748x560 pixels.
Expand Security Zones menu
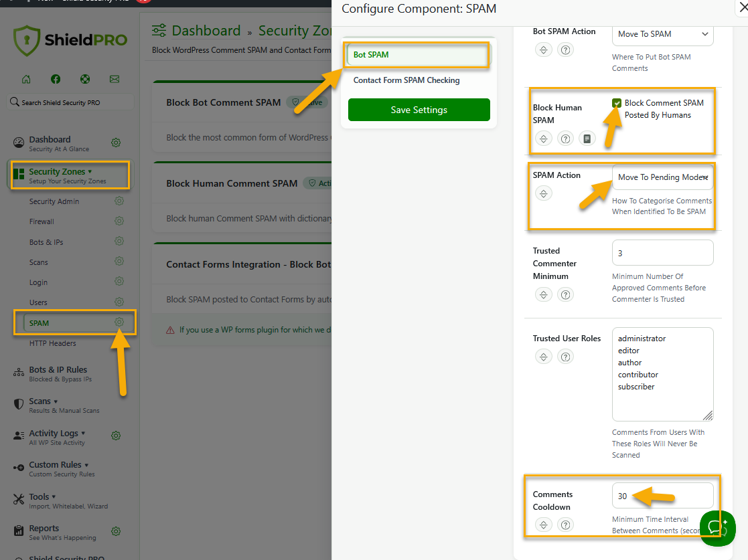coord(70,175)
